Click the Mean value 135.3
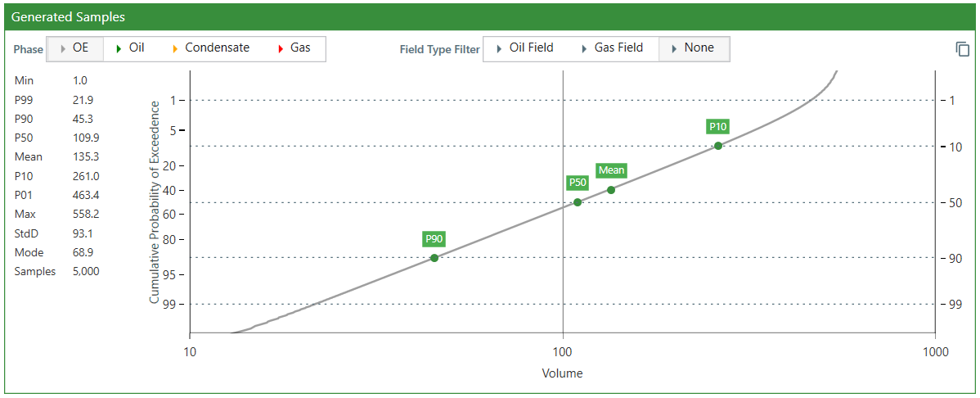The height and width of the screenshot is (398, 980). coord(86,156)
